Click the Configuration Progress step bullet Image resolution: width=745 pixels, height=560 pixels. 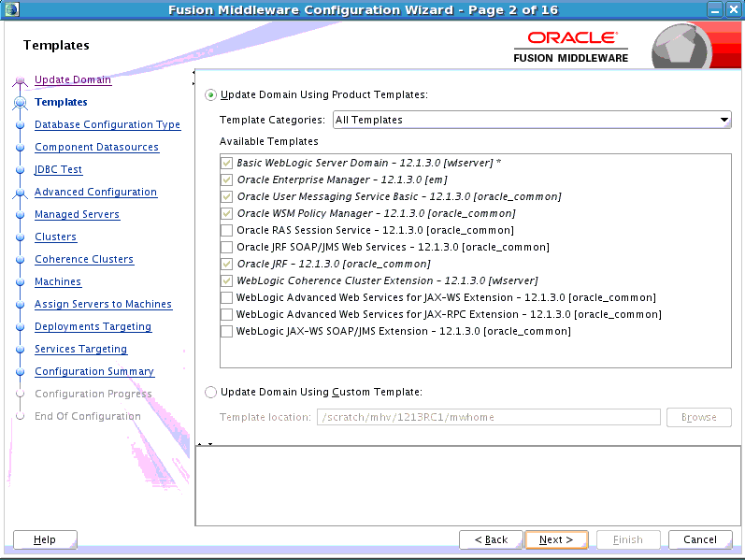point(20,394)
